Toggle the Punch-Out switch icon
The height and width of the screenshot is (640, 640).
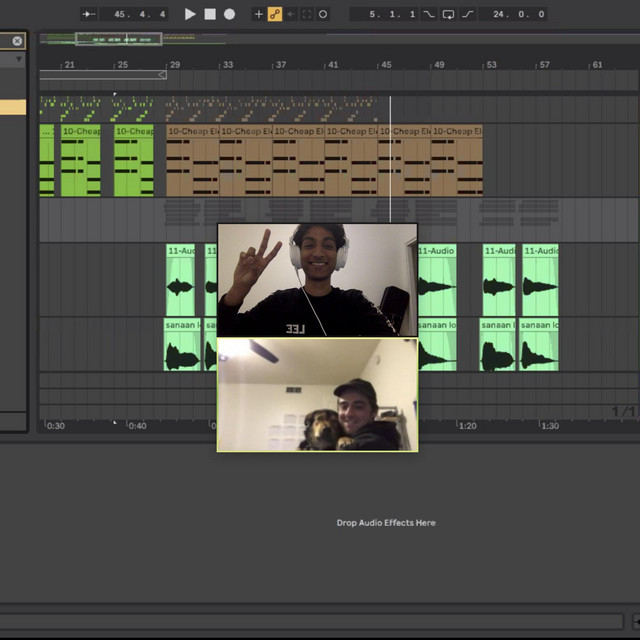pyautogui.click(x=468, y=14)
